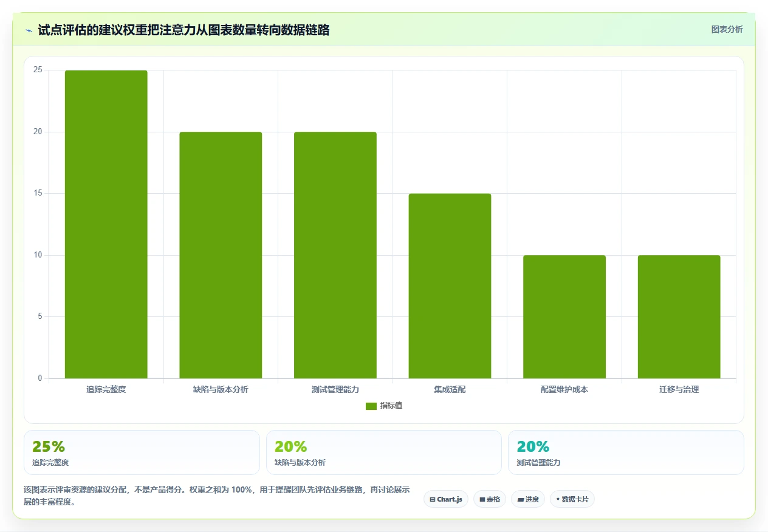The width and height of the screenshot is (768, 532).
Task: Click the 集成适配 axis label
Action: tap(450, 389)
